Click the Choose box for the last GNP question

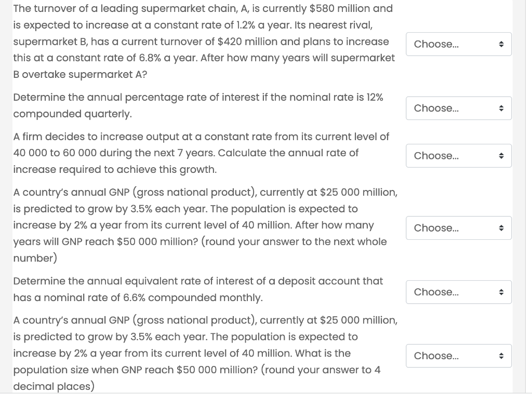pyautogui.click(x=435, y=356)
